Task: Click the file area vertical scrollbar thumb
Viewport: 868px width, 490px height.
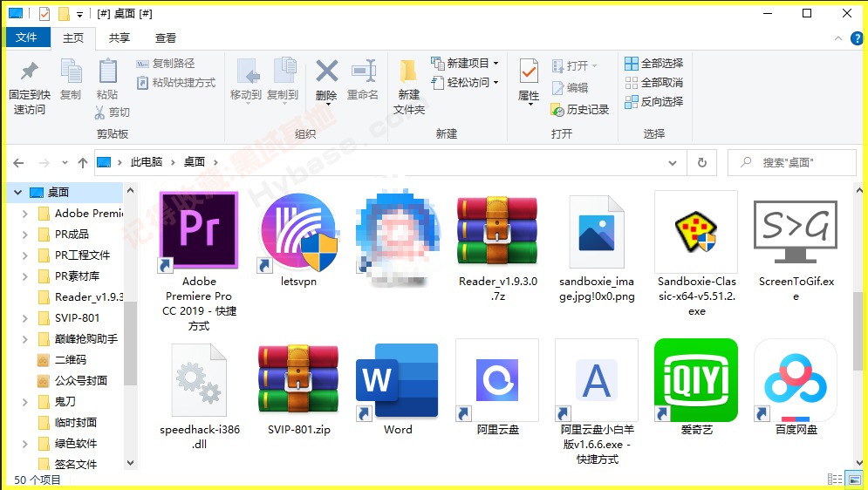Action: click(x=858, y=330)
